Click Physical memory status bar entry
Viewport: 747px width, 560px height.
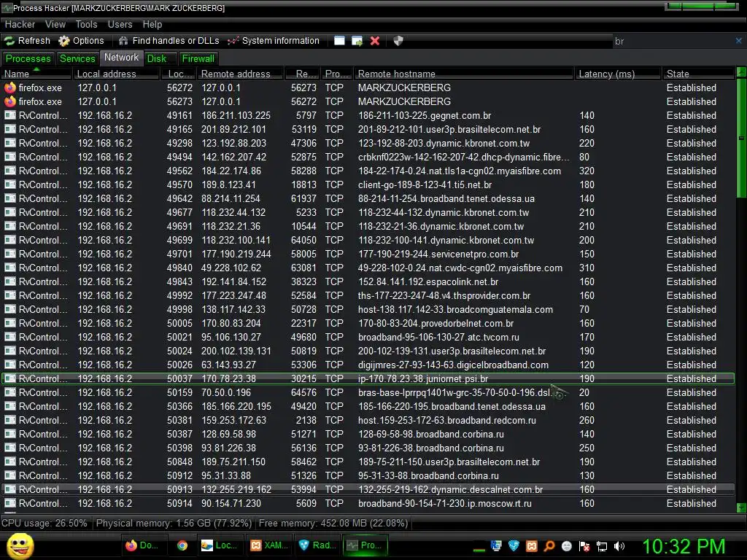[x=174, y=523]
